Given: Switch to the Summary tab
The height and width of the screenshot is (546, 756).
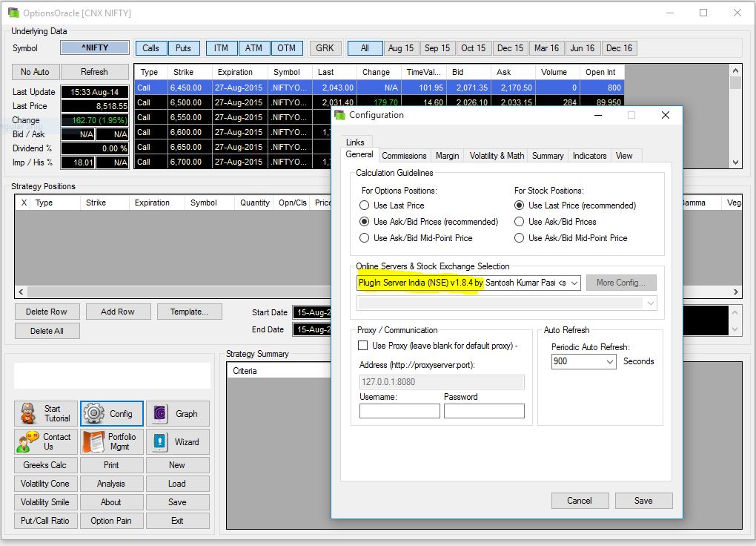Looking at the screenshot, I should coord(548,156).
